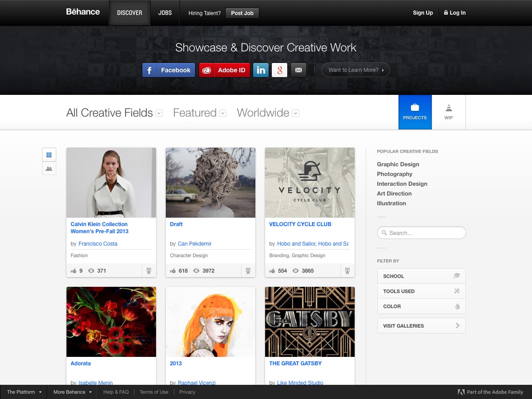Click thumbs-up icon on Velocity Cycle Club card

click(272, 270)
